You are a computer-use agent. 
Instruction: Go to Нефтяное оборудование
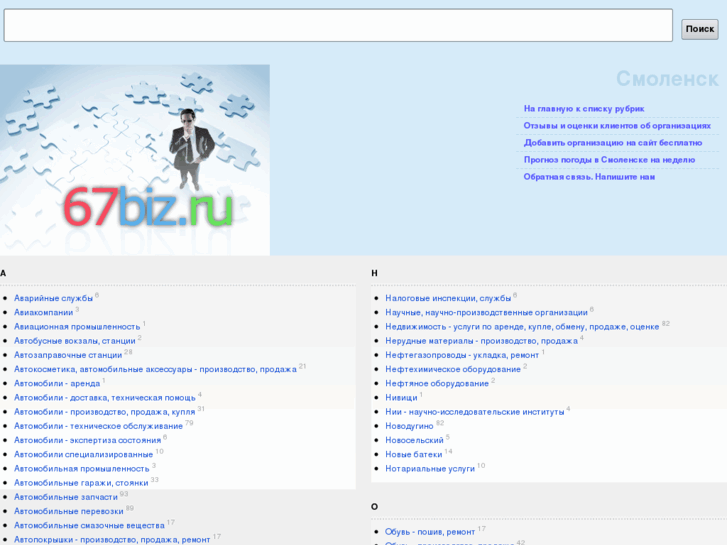point(437,384)
